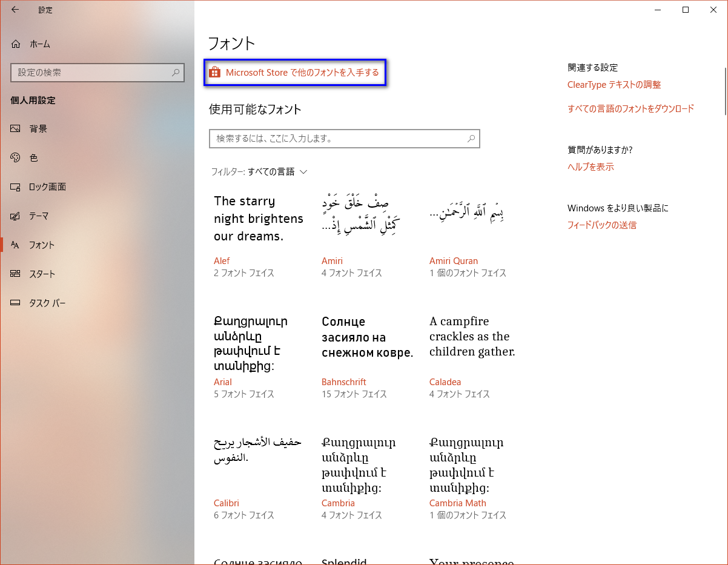
Task: Select フォント in the sidebar menu
Action: [42, 245]
